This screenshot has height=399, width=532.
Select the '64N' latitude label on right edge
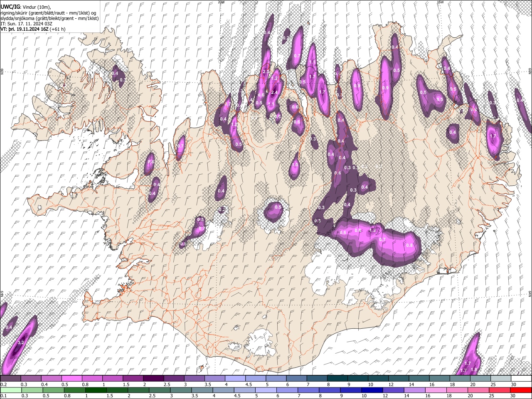[x=530, y=294]
